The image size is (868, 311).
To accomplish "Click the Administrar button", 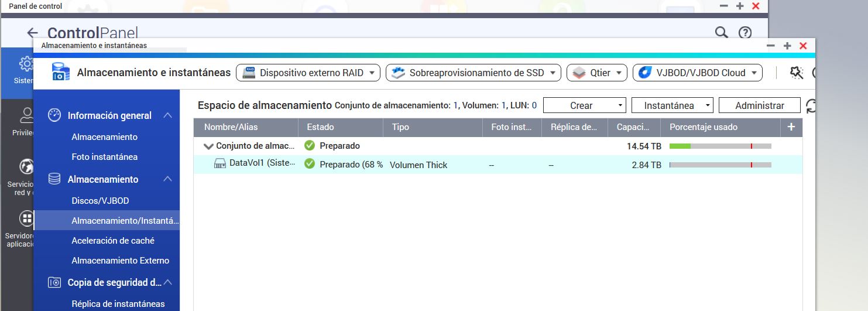I will tap(759, 105).
